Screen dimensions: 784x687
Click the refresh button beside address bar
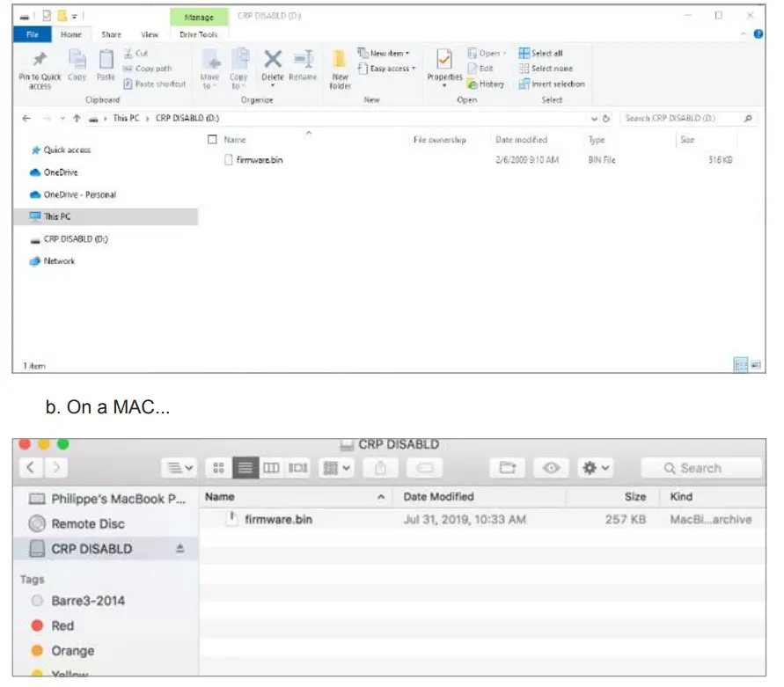[606, 119]
